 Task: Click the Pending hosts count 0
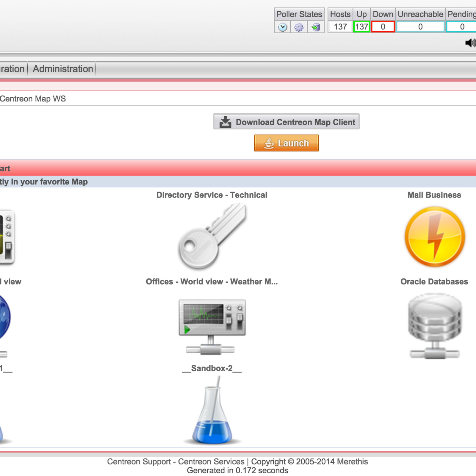(461, 27)
